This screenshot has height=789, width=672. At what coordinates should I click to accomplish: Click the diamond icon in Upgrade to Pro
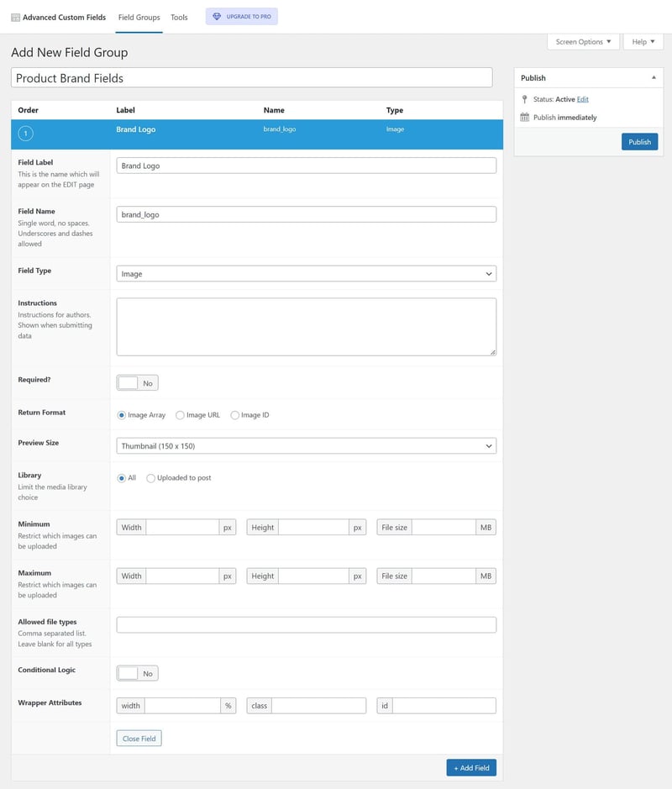[217, 17]
